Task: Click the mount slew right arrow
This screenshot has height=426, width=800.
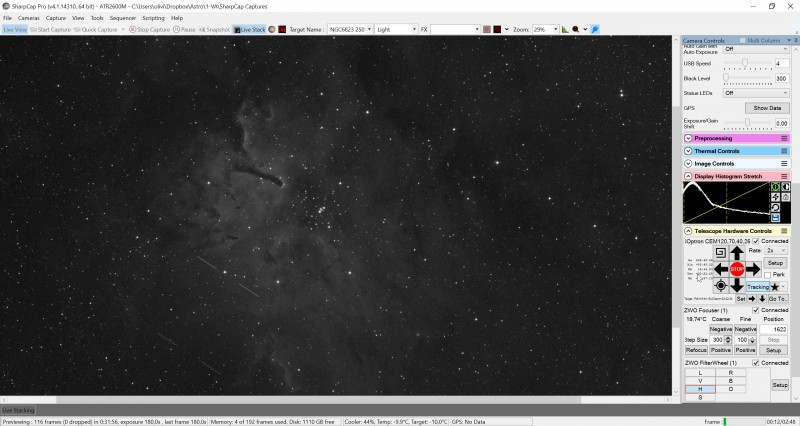Action: (753, 269)
